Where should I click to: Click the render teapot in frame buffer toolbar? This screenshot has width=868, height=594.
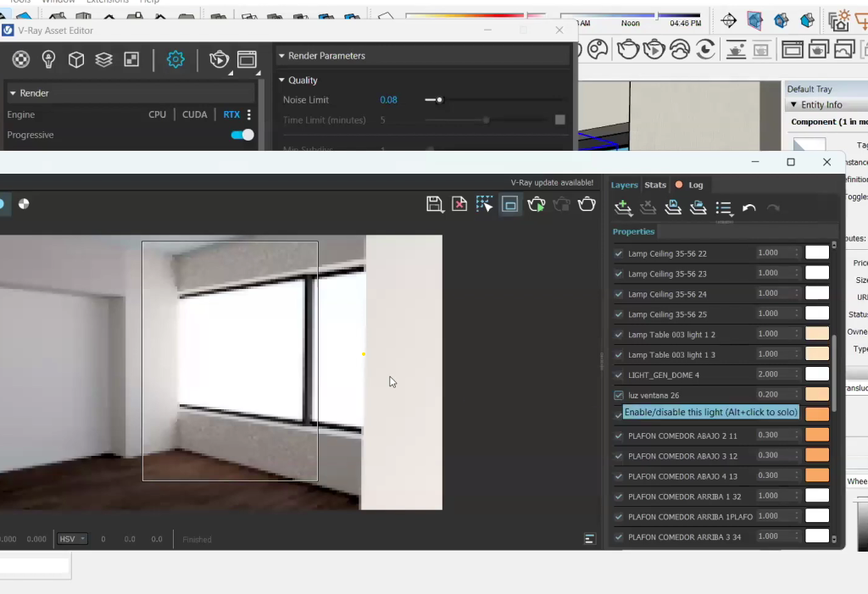tap(587, 204)
